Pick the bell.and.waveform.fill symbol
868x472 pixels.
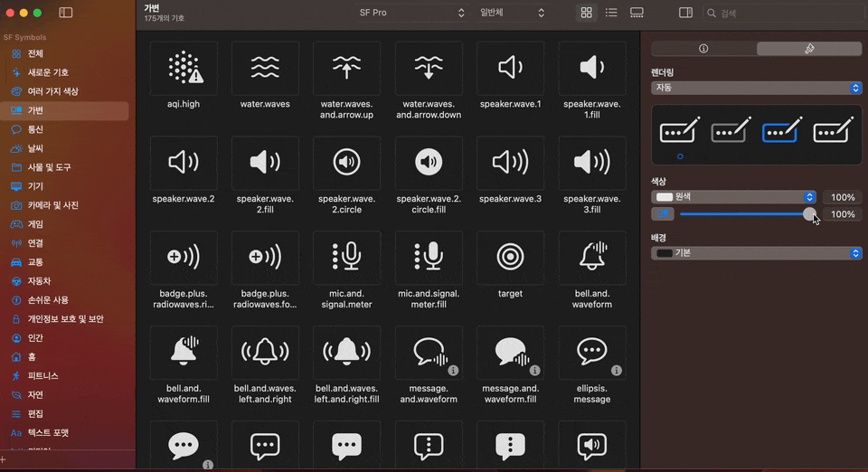(184, 352)
